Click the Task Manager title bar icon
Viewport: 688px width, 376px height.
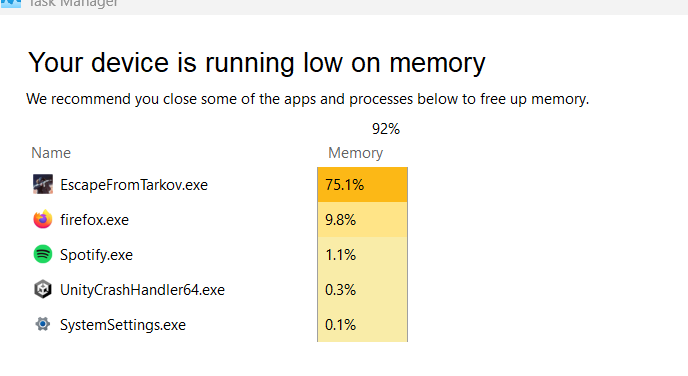click(x=11, y=4)
